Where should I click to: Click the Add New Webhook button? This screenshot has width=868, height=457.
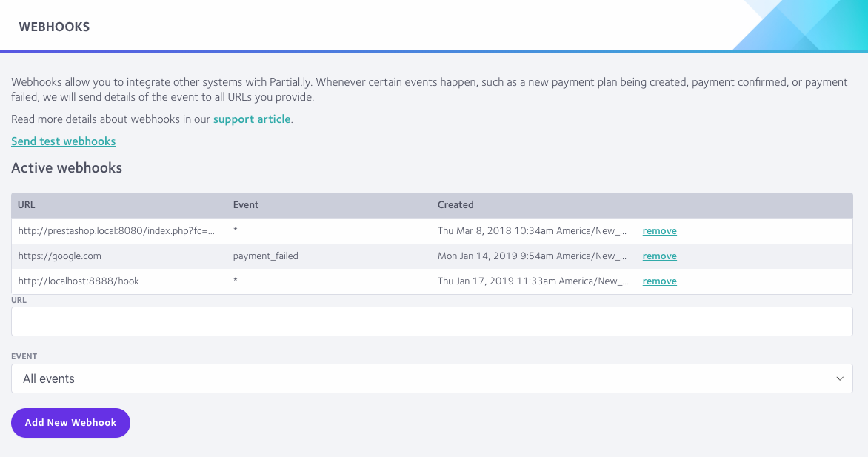point(71,423)
